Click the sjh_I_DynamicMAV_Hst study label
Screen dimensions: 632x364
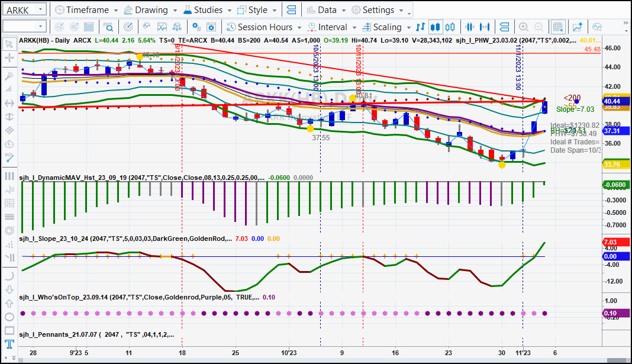pyautogui.click(x=142, y=178)
